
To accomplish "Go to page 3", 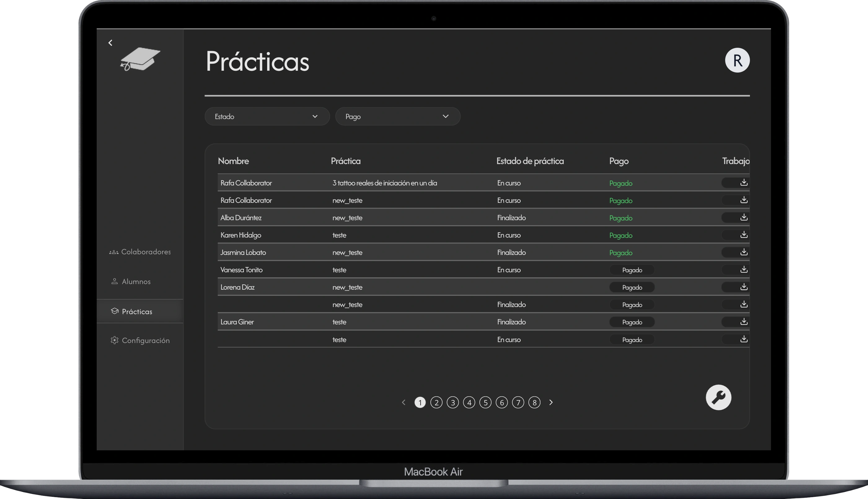I will (453, 402).
